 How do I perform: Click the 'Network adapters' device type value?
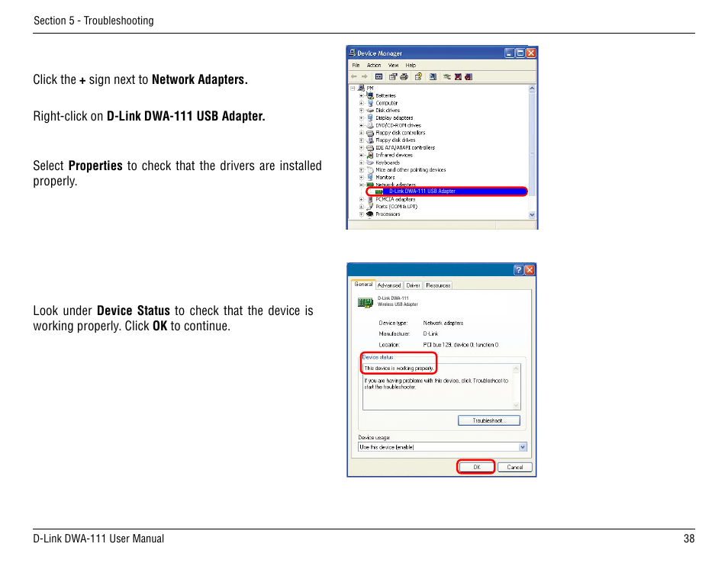coord(443,323)
